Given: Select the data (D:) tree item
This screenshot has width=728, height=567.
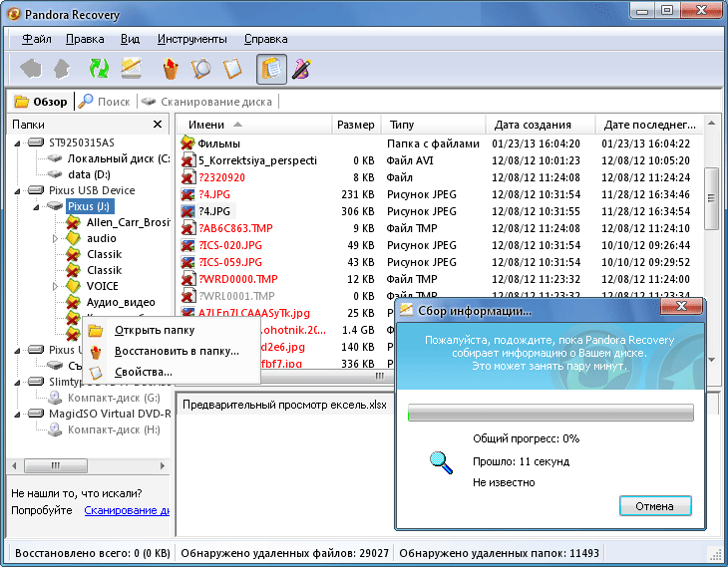Looking at the screenshot, I should click(89, 175).
